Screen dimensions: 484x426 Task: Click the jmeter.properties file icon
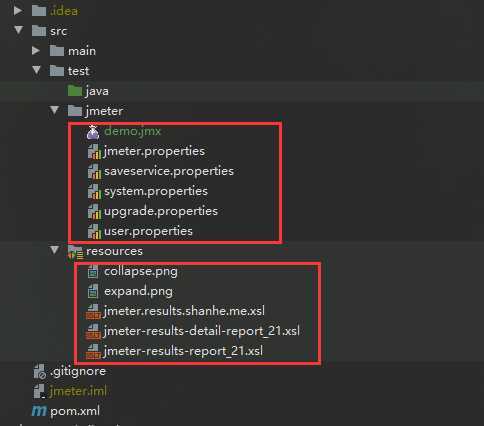[94, 152]
